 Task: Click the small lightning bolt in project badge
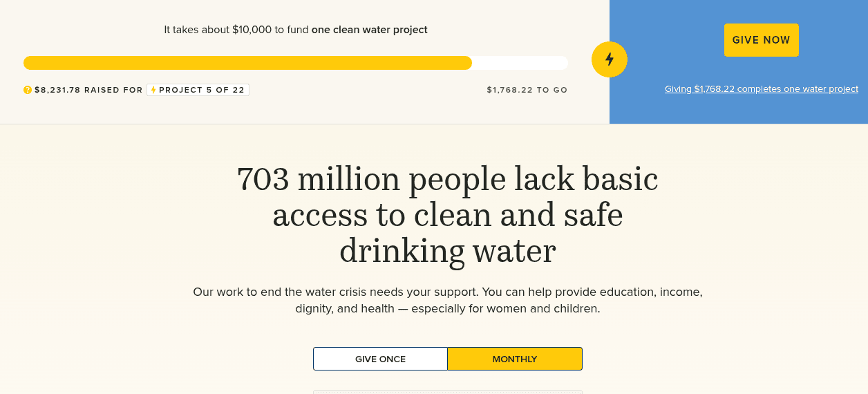(x=153, y=90)
